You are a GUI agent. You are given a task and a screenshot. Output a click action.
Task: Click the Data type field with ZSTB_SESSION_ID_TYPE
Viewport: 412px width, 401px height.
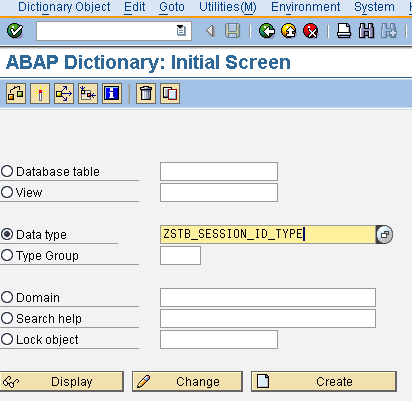(268, 234)
